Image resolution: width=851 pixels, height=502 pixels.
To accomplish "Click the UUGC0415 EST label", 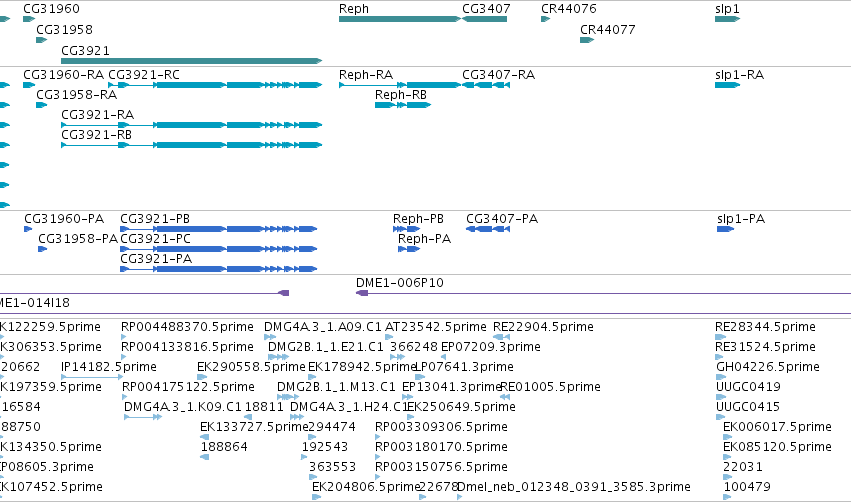I will (x=748, y=407).
